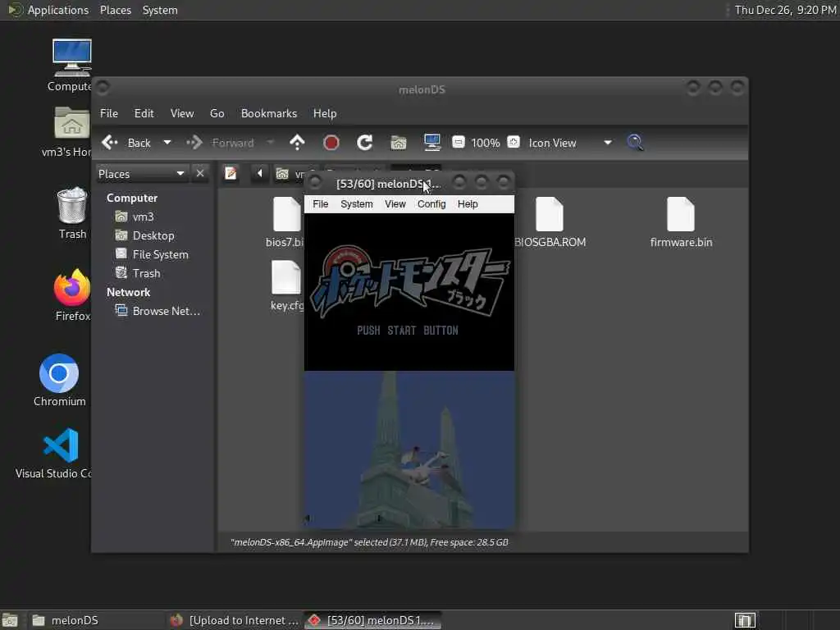Open Places sidebar selector dropdown

[x=141, y=174]
